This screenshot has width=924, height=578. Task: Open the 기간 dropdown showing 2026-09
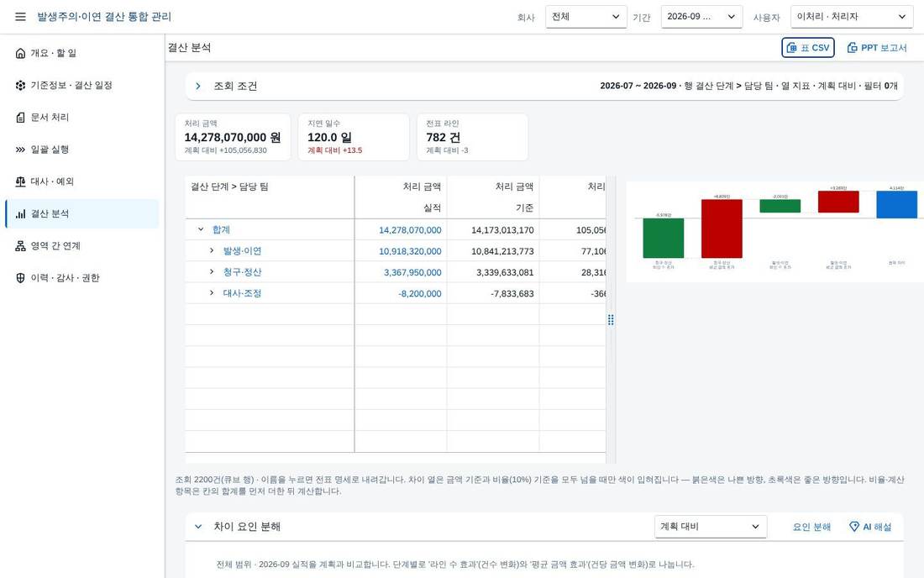point(702,17)
